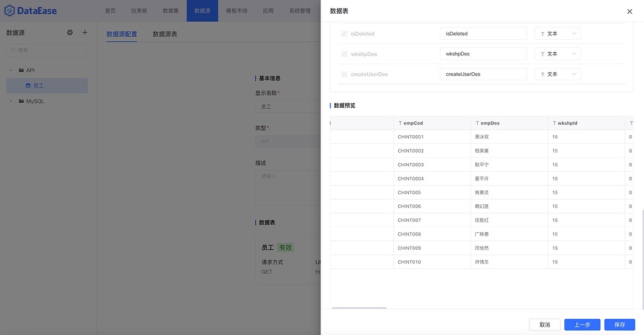
Task: Click the isDeleted field name input
Action: [x=483, y=34]
